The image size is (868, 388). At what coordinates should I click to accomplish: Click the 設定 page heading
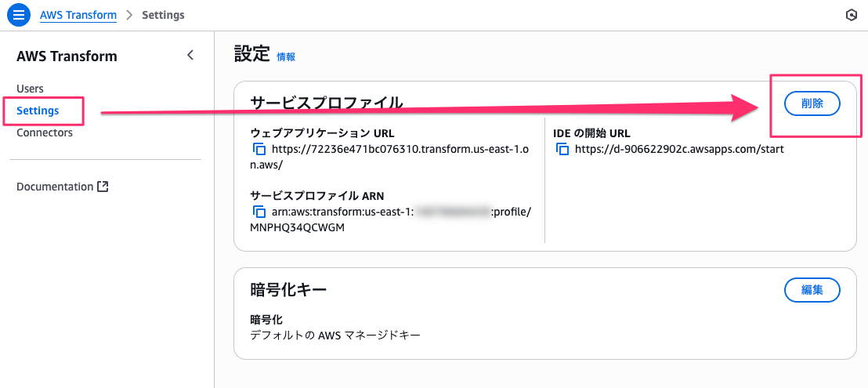tap(252, 53)
